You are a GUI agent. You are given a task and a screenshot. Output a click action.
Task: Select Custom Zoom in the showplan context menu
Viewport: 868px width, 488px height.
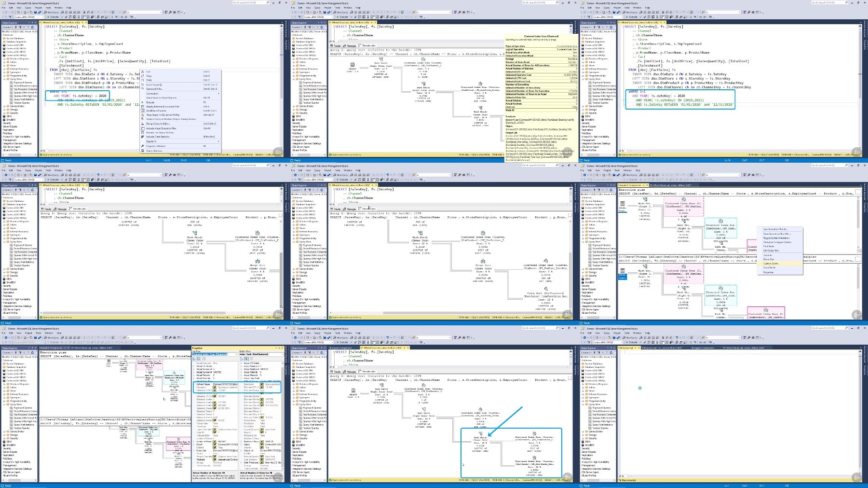click(772, 264)
